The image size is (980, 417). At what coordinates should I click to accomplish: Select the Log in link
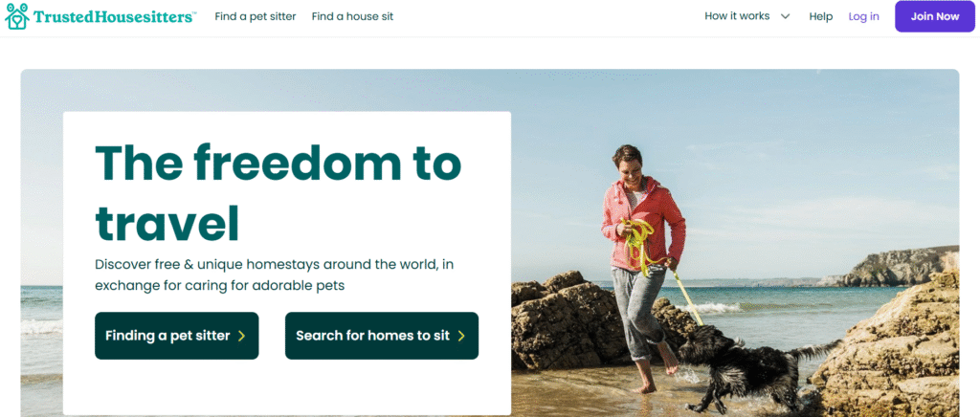(863, 17)
